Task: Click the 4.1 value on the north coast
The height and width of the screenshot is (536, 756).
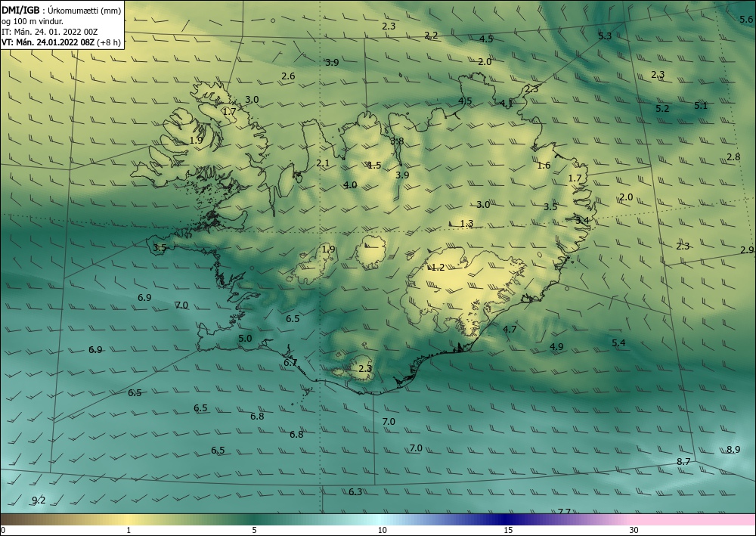Action: click(x=507, y=103)
